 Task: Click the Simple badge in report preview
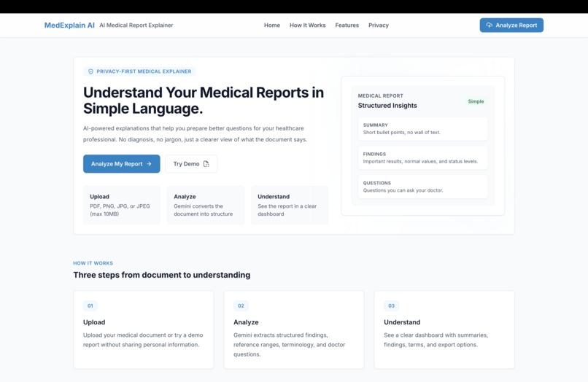476,101
